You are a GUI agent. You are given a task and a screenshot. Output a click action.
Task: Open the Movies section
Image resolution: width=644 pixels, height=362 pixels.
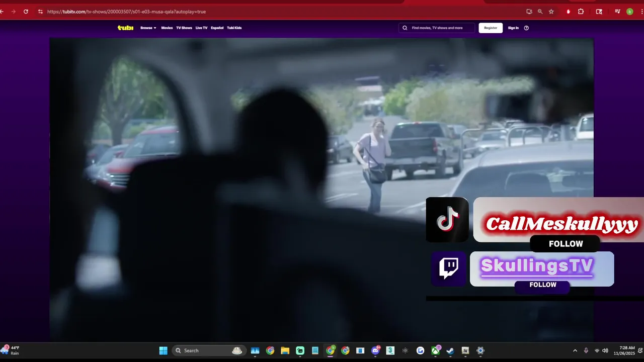(x=167, y=28)
